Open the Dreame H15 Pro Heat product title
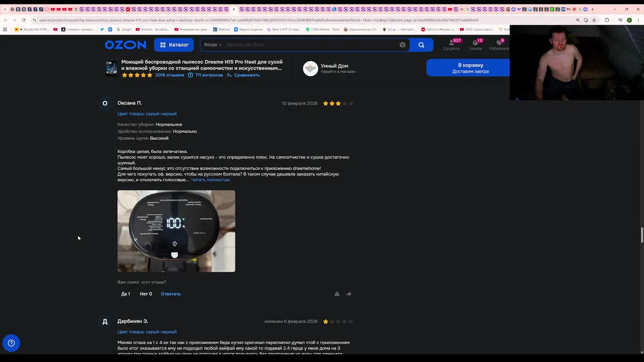The image size is (644, 362). pyautogui.click(x=202, y=65)
